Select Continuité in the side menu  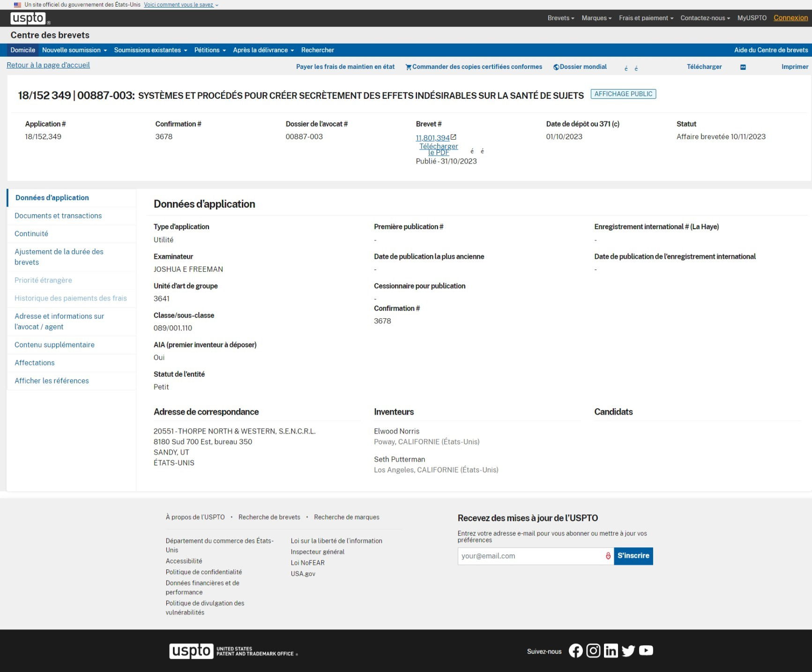(x=31, y=233)
